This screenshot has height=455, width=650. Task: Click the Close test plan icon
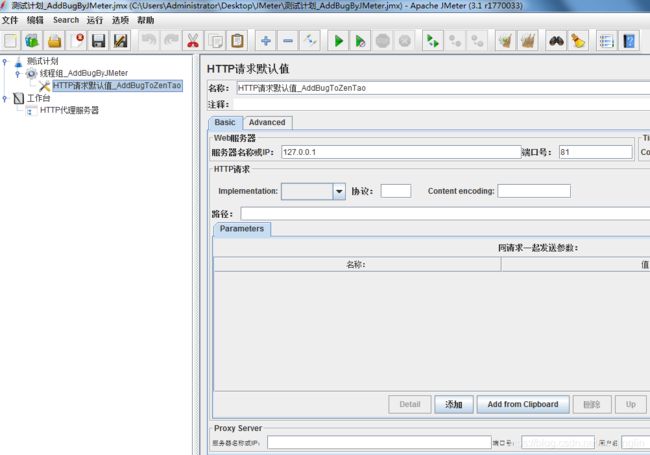coord(77,41)
